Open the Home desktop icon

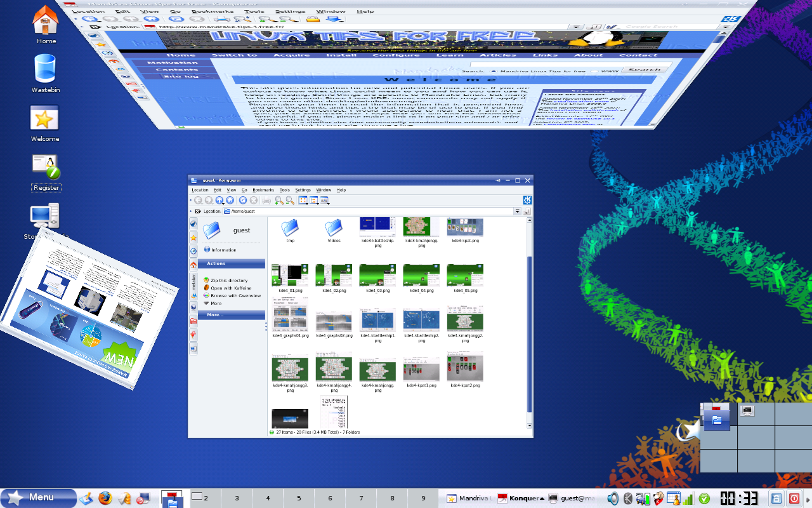(46, 25)
